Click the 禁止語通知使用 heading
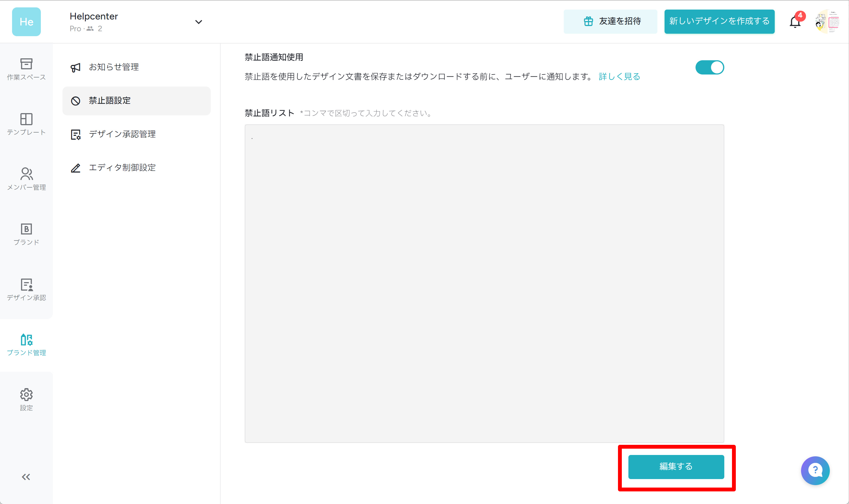 click(x=274, y=58)
